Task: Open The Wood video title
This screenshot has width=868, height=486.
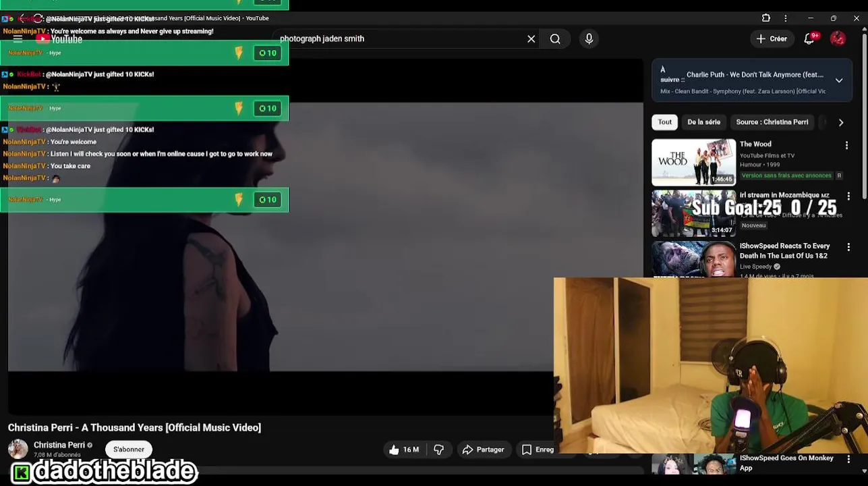Action: tap(755, 144)
